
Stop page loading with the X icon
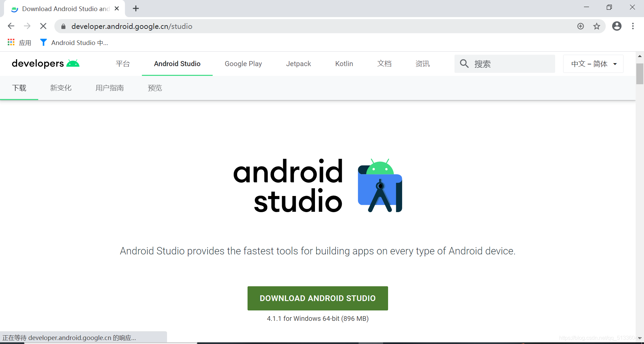pyautogui.click(x=43, y=26)
